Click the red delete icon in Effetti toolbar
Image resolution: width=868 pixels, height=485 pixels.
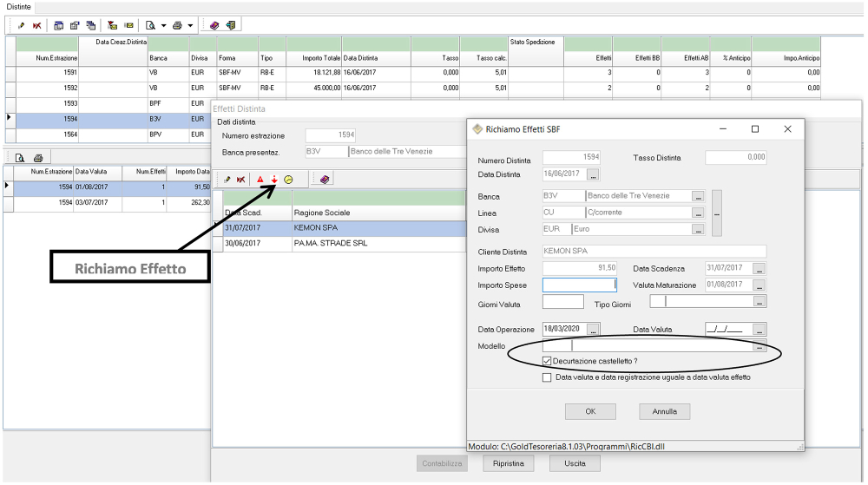240,180
